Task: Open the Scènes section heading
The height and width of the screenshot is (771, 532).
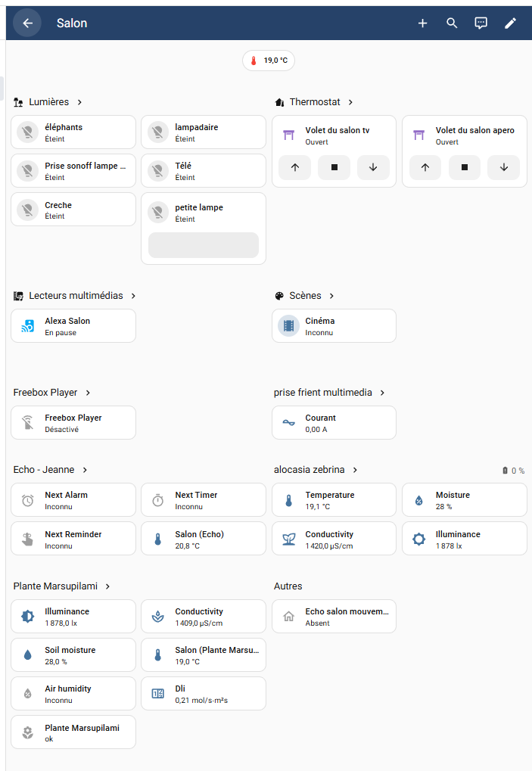Action: click(x=305, y=296)
